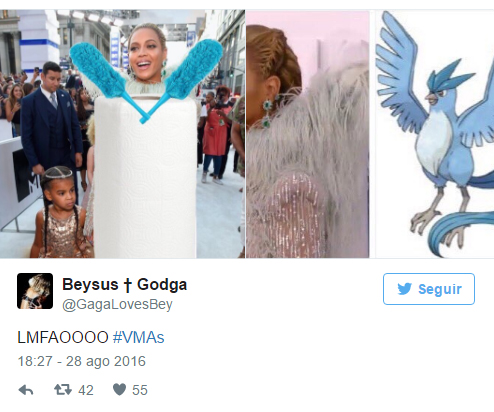Select the LMFAOOOO tweet text
This screenshot has height=412, width=494.
click(63, 337)
